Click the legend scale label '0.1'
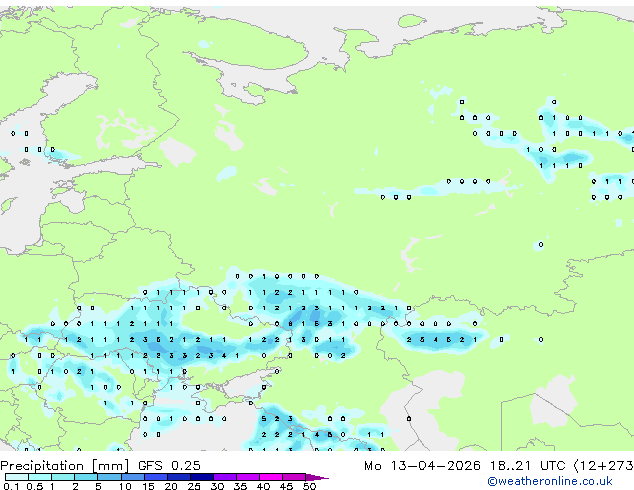Image resolution: width=634 pixels, height=490 pixels. [11, 486]
